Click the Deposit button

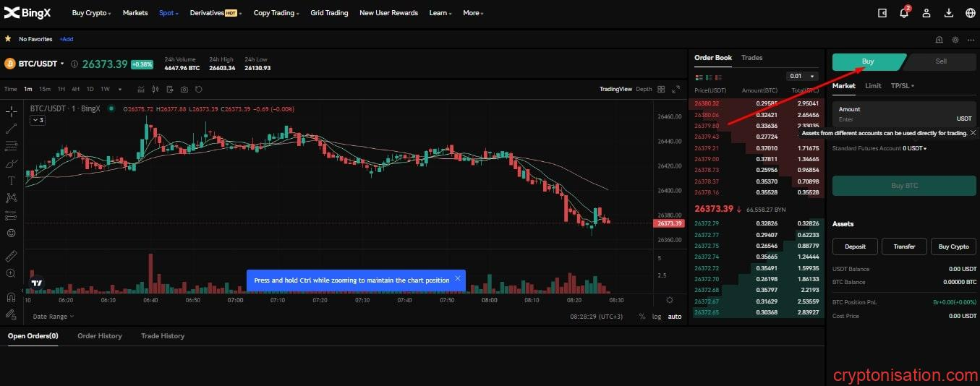click(855, 246)
